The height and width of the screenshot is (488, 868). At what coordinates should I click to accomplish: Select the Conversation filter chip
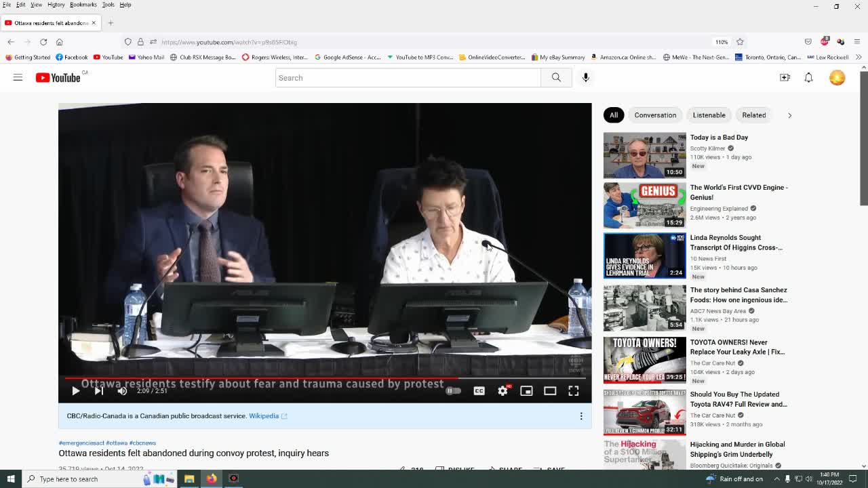(655, 115)
